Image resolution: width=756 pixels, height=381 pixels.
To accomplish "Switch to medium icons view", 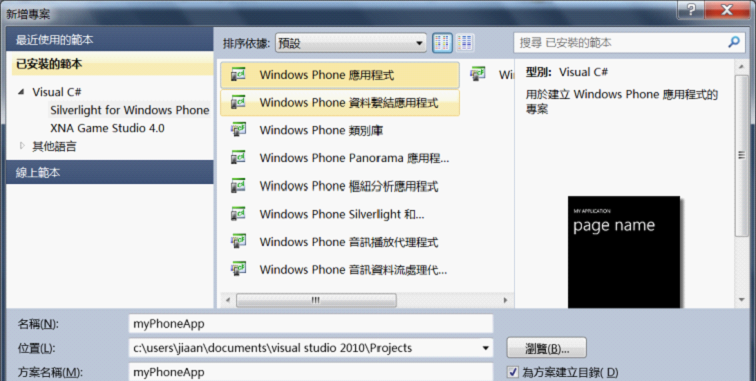I will [442, 43].
